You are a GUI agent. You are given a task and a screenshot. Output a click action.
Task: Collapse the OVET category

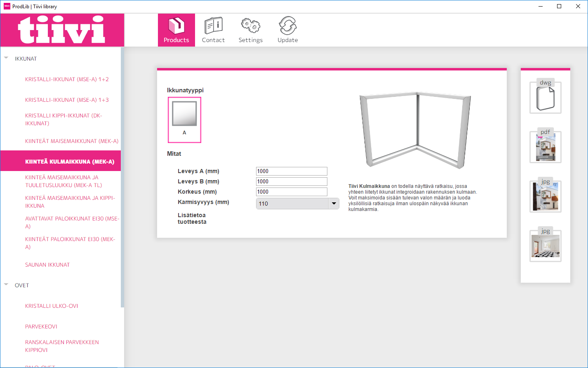coord(6,285)
